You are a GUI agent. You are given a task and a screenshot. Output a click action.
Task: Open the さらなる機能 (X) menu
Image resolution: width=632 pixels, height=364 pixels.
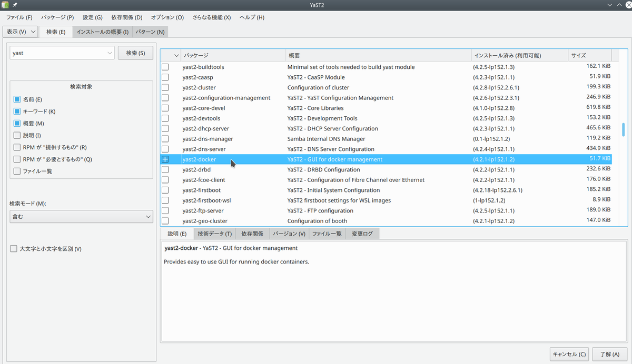pyautogui.click(x=212, y=17)
